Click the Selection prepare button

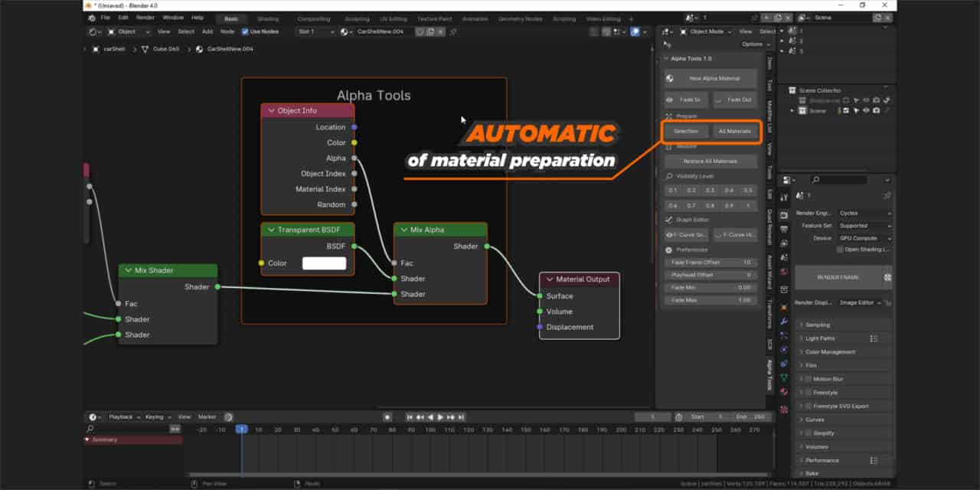(x=686, y=131)
